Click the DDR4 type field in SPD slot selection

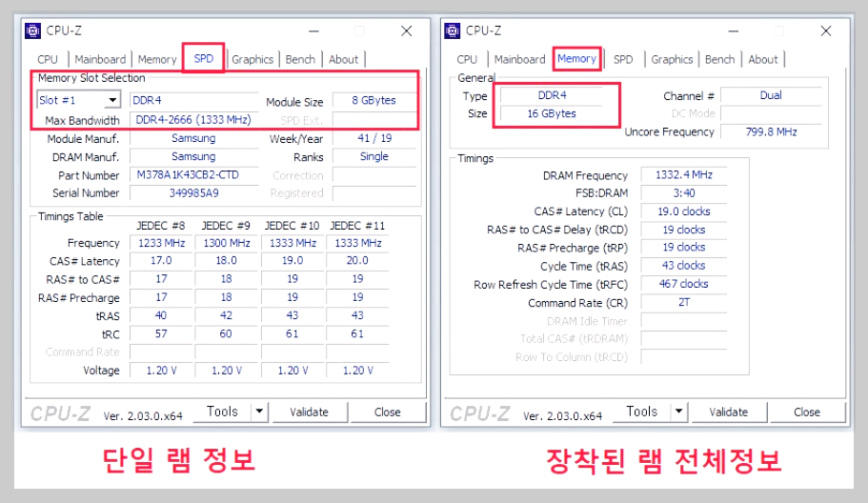[x=193, y=100]
